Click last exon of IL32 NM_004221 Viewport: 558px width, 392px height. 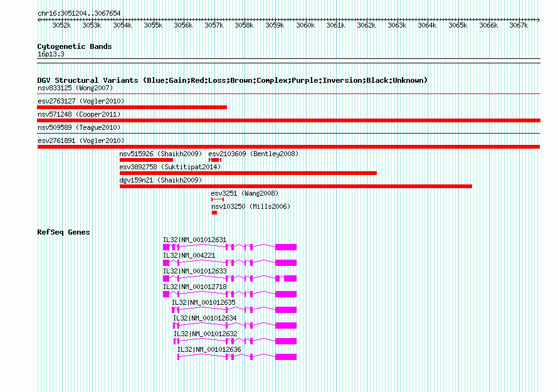point(286,263)
